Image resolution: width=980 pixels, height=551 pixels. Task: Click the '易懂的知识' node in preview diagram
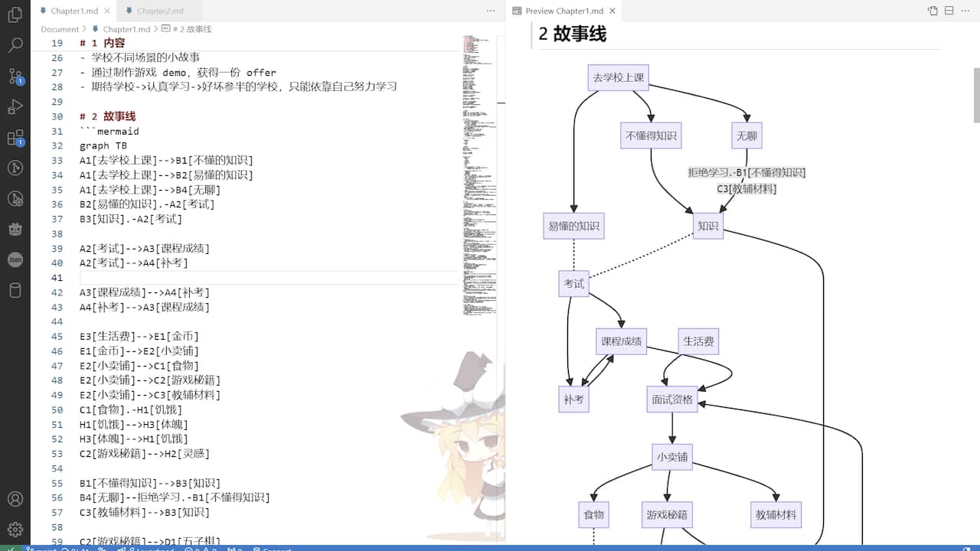tap(573, 226)
